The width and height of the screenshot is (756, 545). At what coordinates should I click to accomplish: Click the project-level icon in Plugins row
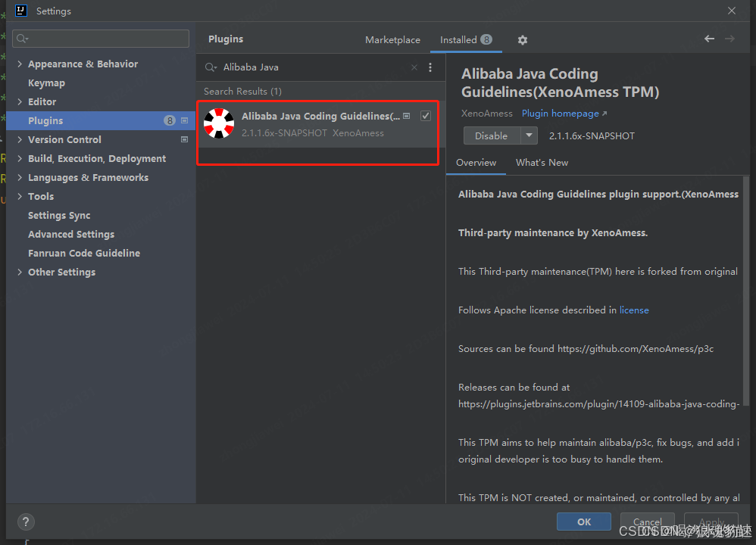[x=184, y=120]
